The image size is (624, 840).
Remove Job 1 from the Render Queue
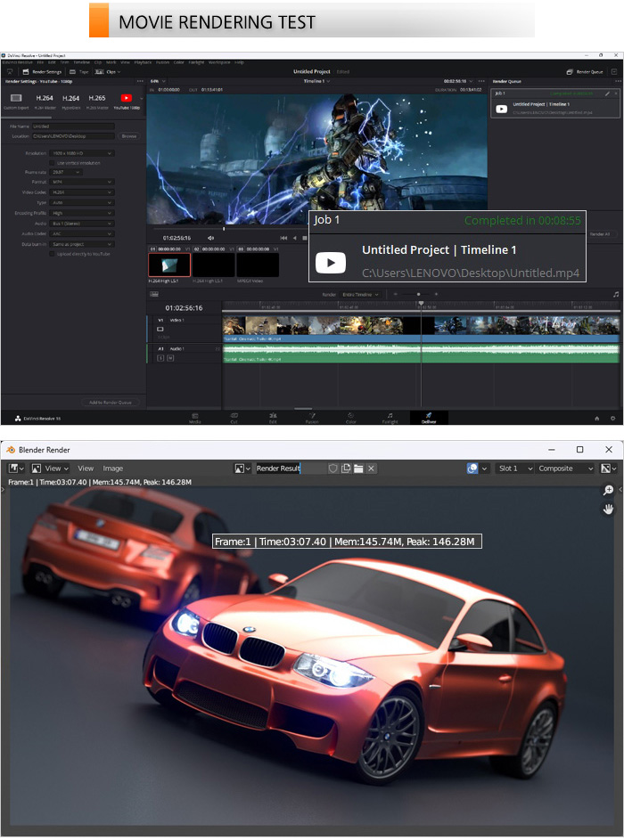615,94
